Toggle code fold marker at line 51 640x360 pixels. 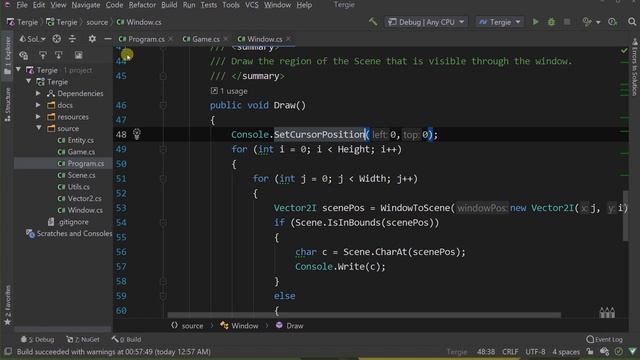coord(163,179)
